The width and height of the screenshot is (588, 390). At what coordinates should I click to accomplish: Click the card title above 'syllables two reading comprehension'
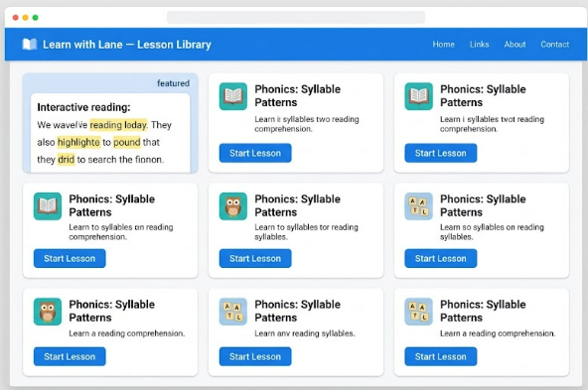[x=297, y=96]
